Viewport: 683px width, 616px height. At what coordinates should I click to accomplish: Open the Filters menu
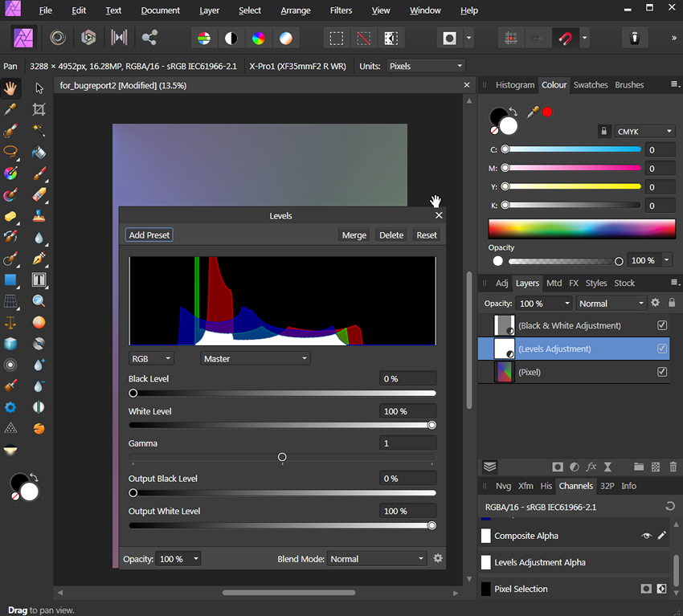[x=341, y=10]
